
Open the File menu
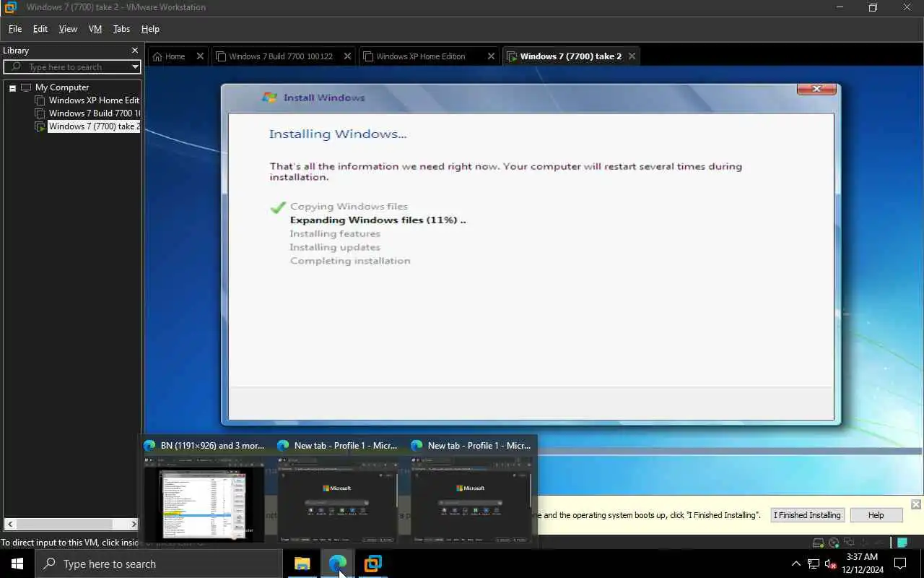[x=14, y=29]
